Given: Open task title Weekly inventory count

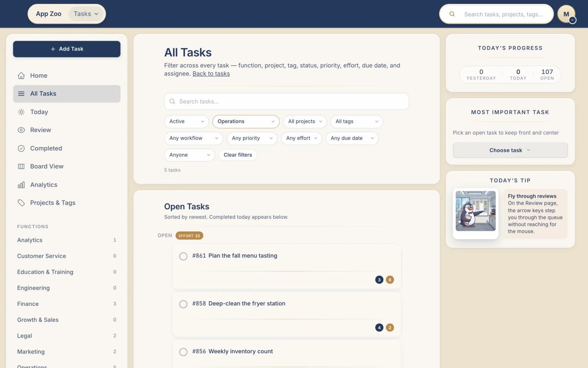Looking at the screenshot, I should point(240,351).
